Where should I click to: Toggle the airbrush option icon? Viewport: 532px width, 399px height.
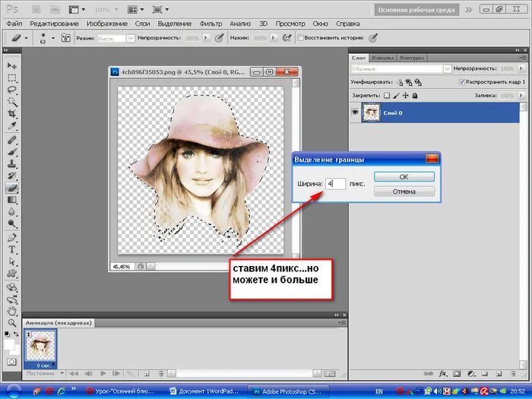287,38
